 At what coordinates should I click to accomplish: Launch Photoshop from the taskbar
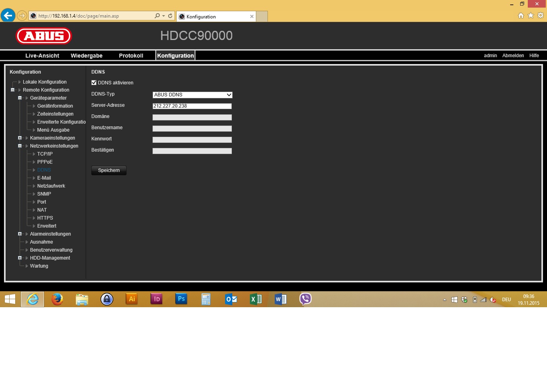[181, 299]
